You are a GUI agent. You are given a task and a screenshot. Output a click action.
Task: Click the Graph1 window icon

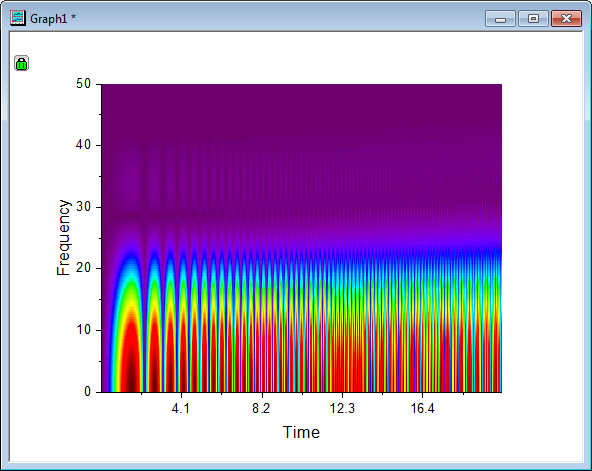tap(18, 18)
